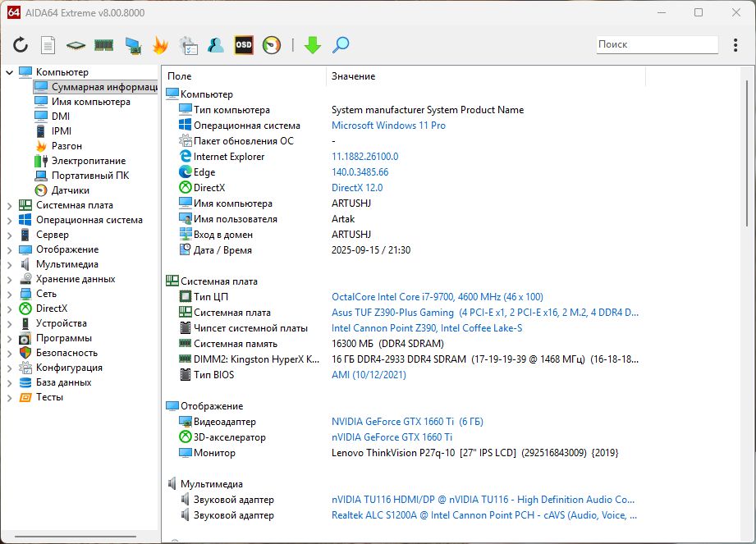Open the Edge version 140.0.3485.66 link
Viewport: 756px width, 544px height.
[x=360, y=172]
